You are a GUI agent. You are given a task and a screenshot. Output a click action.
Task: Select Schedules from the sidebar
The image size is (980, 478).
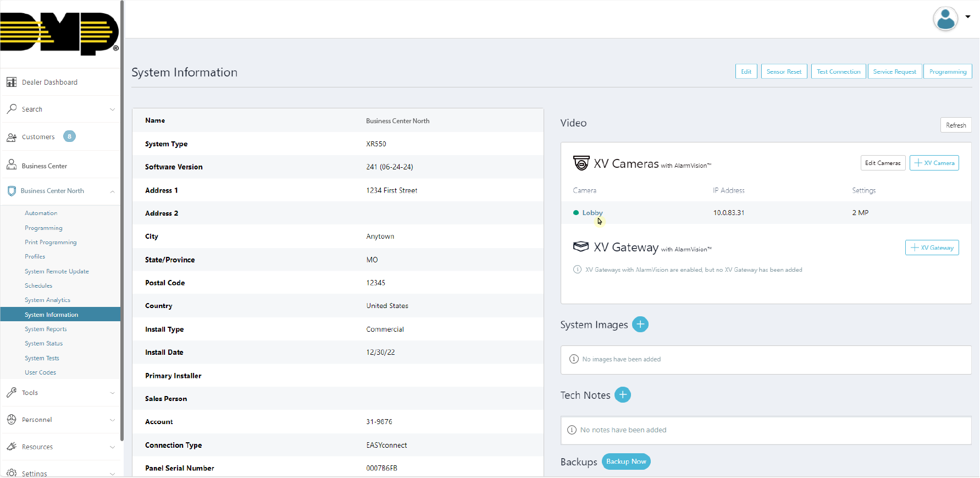click(38, 285)
